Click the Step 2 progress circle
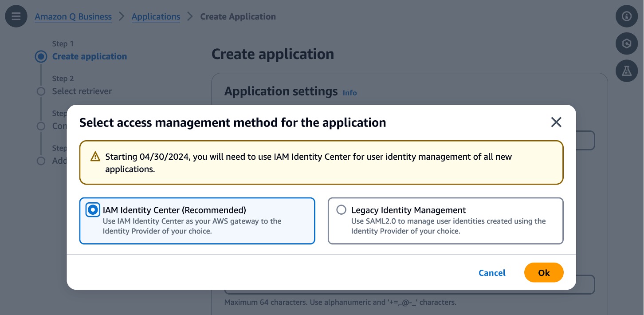The height and width of the screenshot is (315, 644). pos(41,91)
